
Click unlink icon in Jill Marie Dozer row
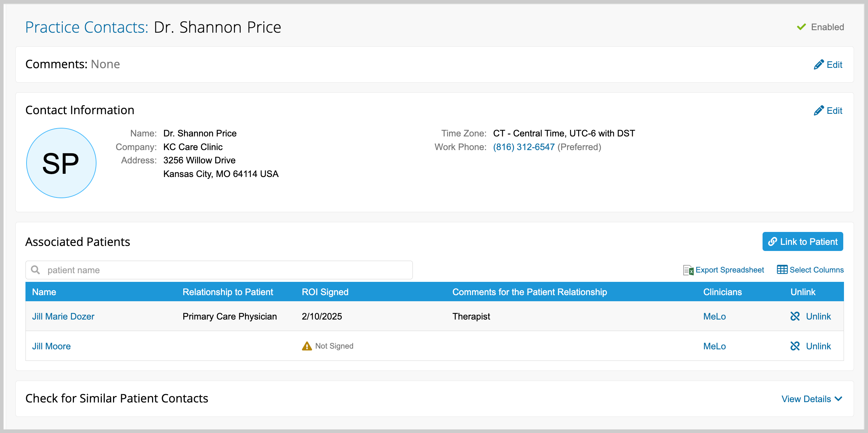[x=795, y=316]
